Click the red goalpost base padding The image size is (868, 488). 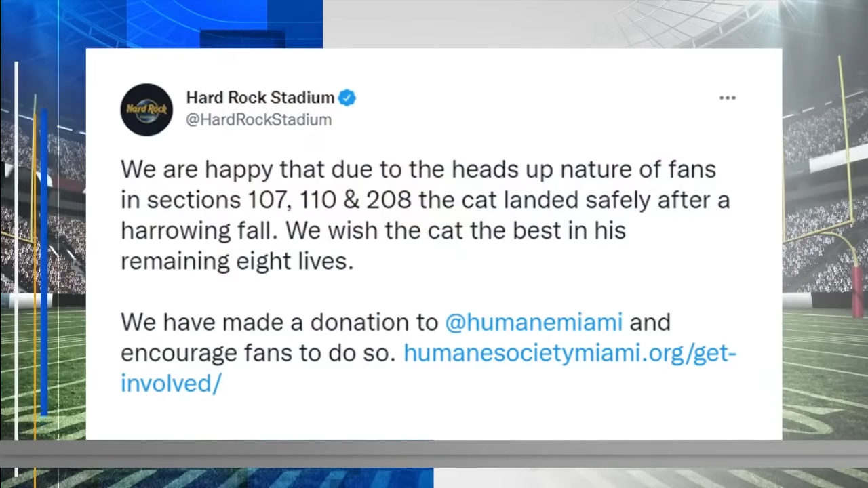[x=858, y=290]
